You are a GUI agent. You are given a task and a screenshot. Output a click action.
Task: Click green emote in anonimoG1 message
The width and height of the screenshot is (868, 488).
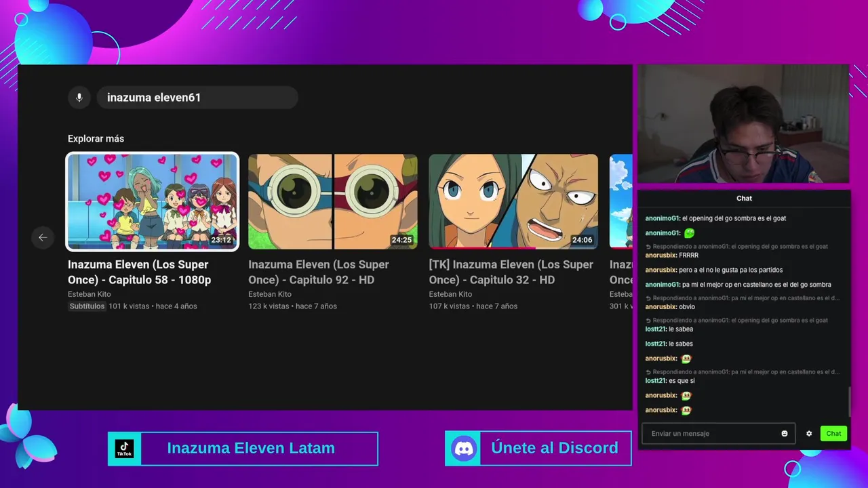(x=689, y=233)
